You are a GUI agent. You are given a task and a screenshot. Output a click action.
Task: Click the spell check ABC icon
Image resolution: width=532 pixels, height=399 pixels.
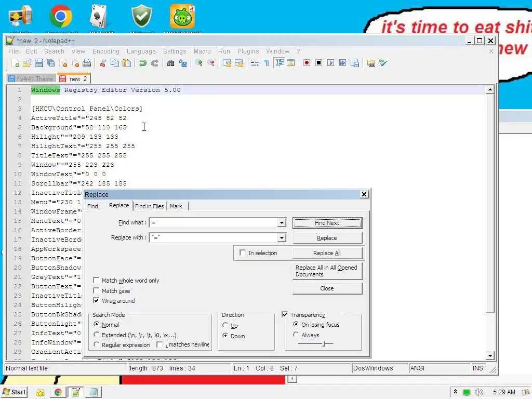coord(383,63)
